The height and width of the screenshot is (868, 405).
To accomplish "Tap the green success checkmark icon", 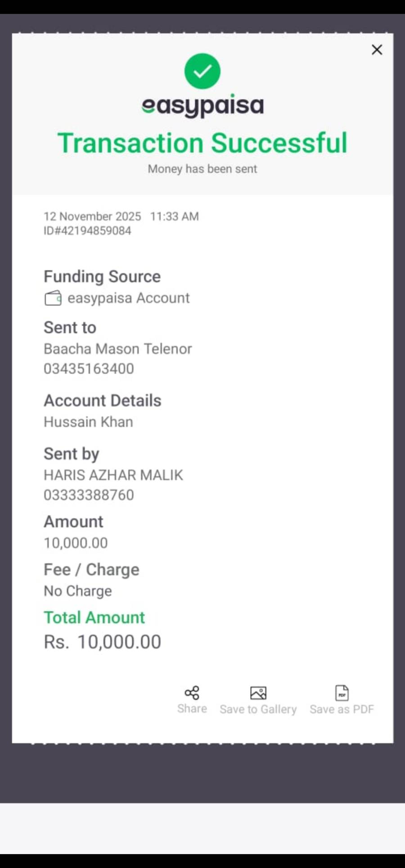I will [202, 71].
